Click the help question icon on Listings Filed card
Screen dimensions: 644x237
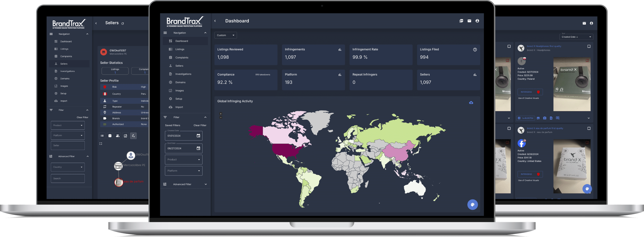coord(475,50)
